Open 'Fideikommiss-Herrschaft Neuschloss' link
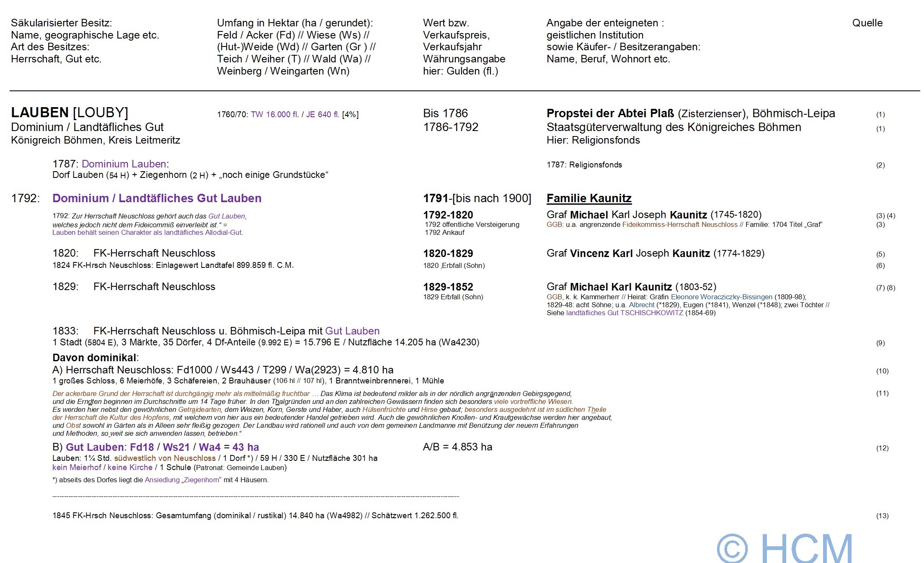This screenshot has height=563, width=924. coord(679,225)
